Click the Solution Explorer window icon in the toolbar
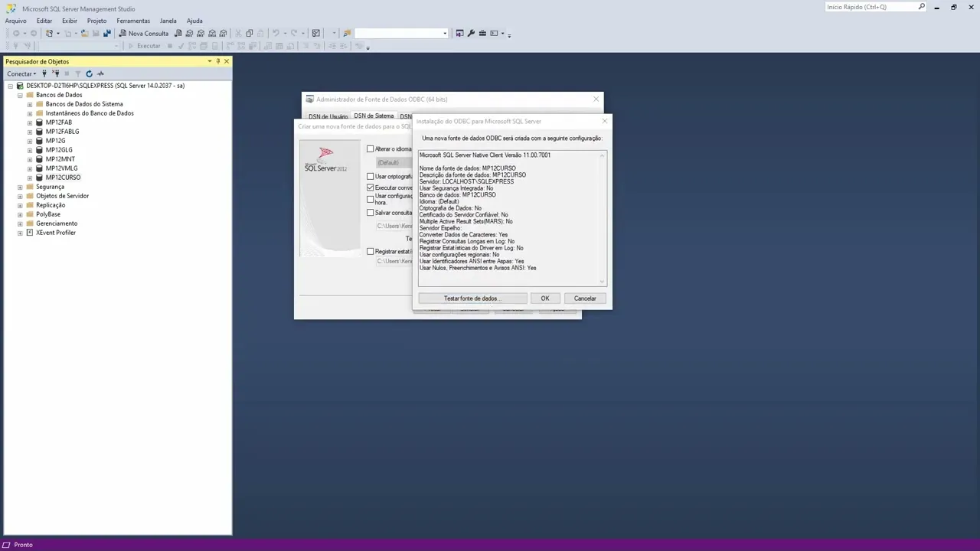 [459, 33]
